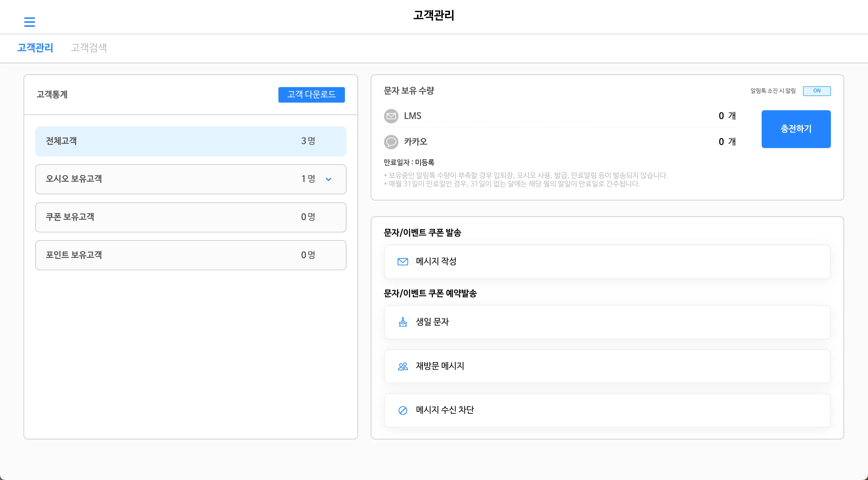Open the hamburger menu
Viewport: 868px width, 480px height.
tap(30, 22)
